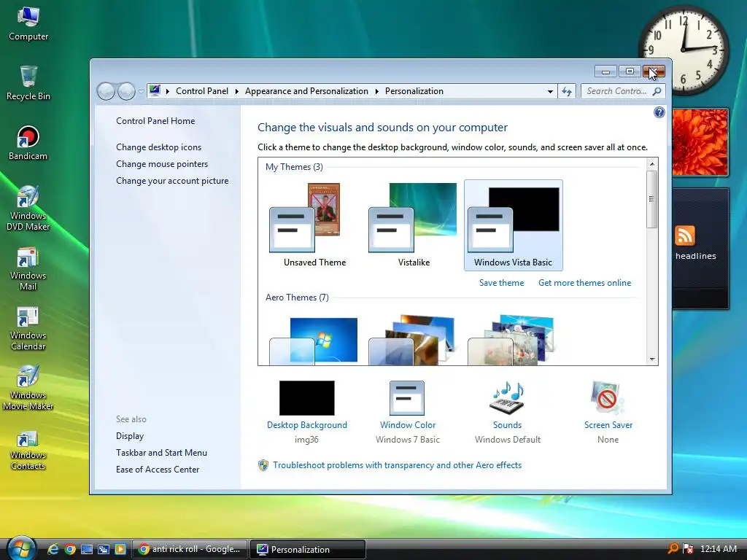Launch Windows Movie Maker shortcut
This screenshot has height=560, width=747.
[x=28, y=388]
